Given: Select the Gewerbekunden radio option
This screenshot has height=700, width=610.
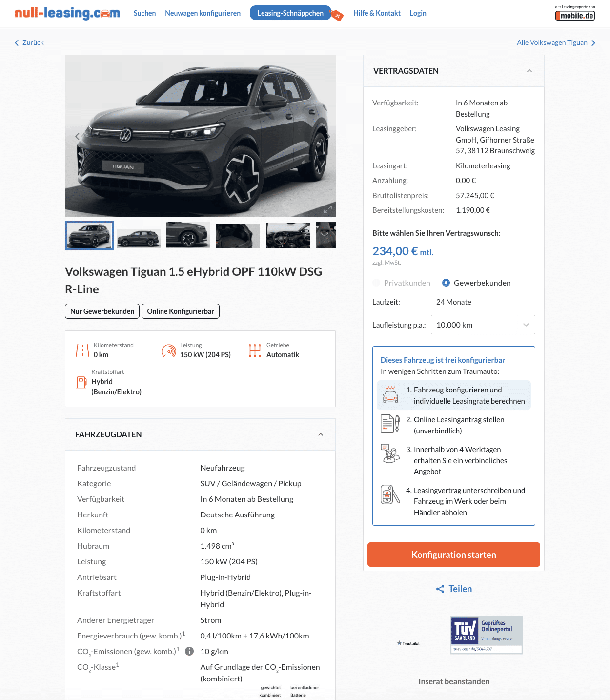Looking at the screenshot, I should pyautogui.click(x=446, y=283).
